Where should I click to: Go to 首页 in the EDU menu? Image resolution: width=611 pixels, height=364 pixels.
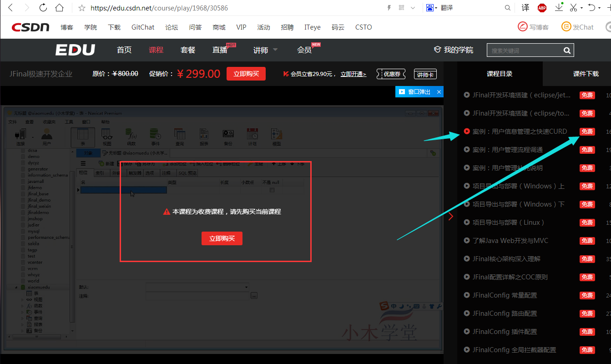click(x=124, y=50)
